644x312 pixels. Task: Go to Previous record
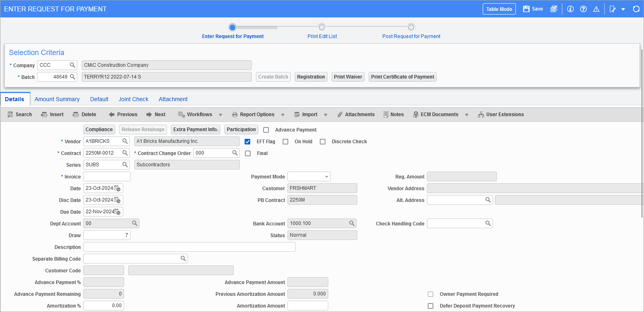(123, 115)
